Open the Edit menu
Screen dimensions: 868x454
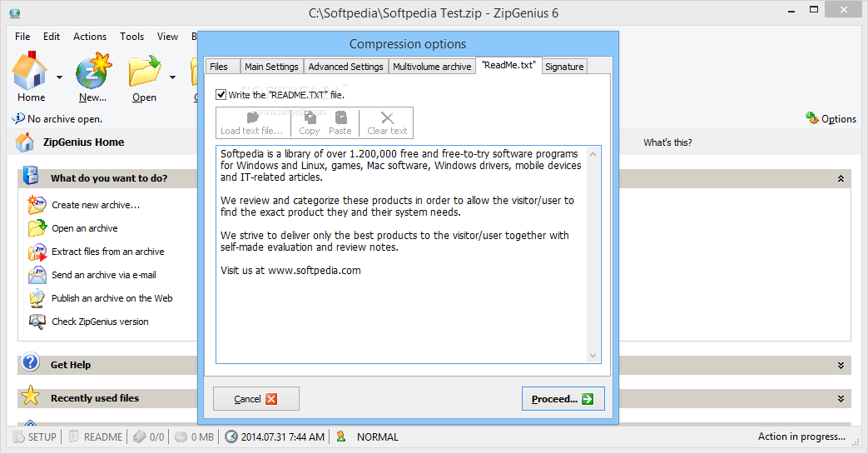point(52,37)
